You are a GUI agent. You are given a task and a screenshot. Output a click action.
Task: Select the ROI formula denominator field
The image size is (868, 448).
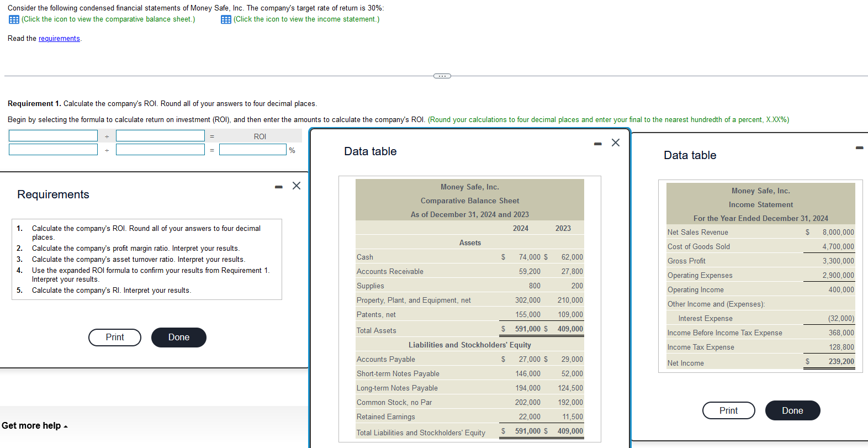160,135
